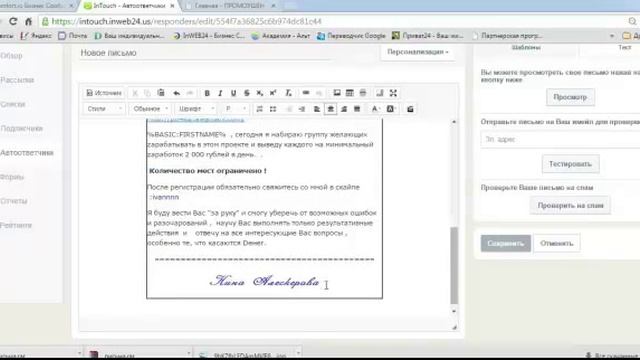This screenshot has height=360, width=640.
Task: Click the Просмотр preview button
Action: point(570,97)
